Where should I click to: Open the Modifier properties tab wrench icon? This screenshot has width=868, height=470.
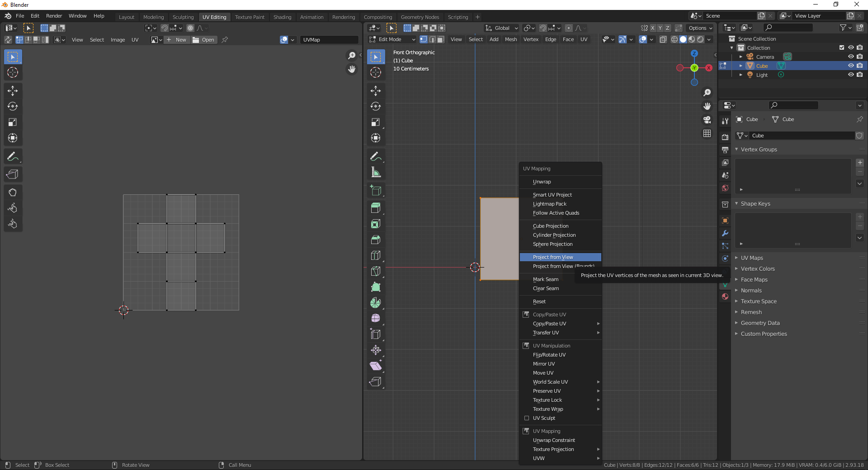point(725,233)
